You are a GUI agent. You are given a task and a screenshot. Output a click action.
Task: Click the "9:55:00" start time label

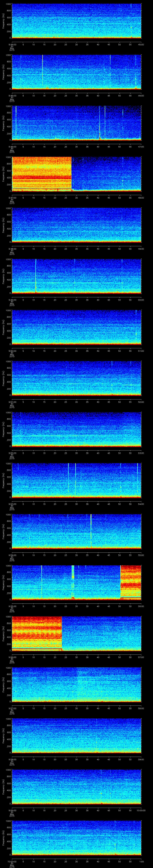12,606
